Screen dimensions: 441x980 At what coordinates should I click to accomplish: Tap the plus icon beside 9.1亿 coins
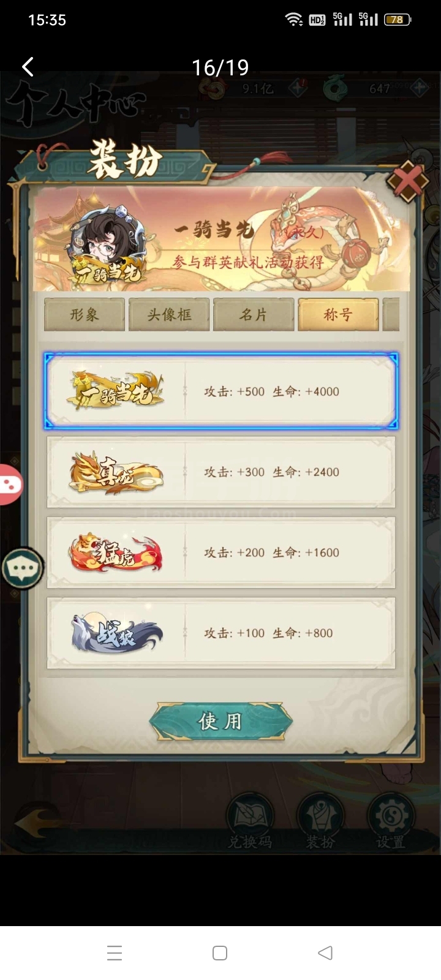[x=298, y=88]
